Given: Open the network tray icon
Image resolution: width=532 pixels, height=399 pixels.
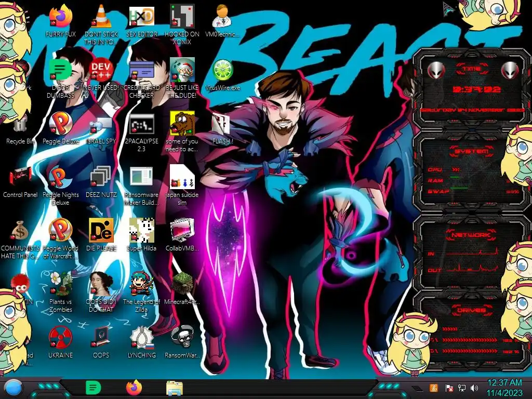Looking at the screenshot, I should tap(462, 388).
